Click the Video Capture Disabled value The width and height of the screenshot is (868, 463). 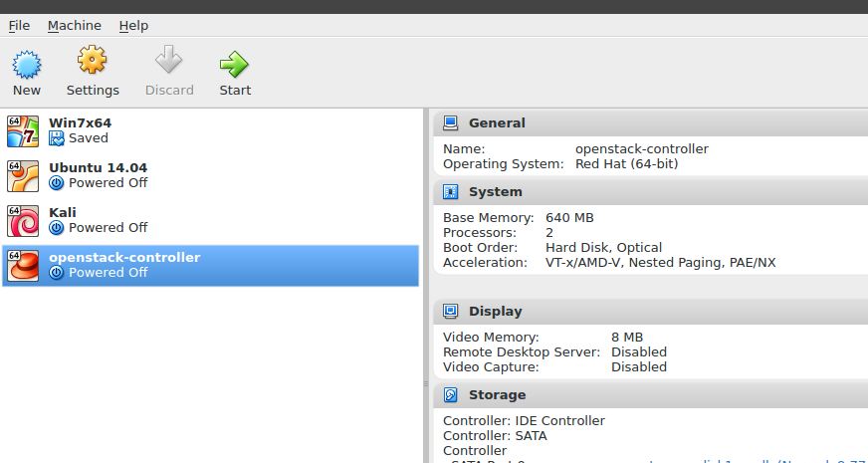(x=639, y=367)
